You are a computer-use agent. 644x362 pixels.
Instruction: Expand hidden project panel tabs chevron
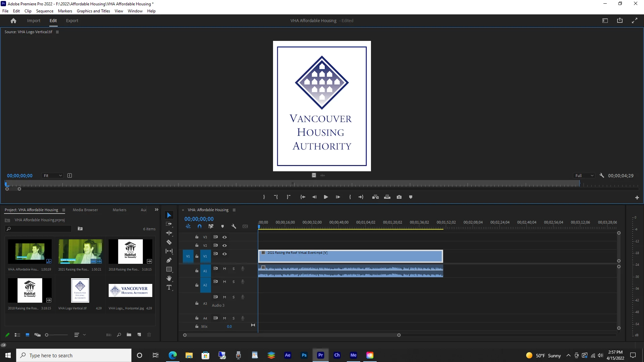coord(156,210)
